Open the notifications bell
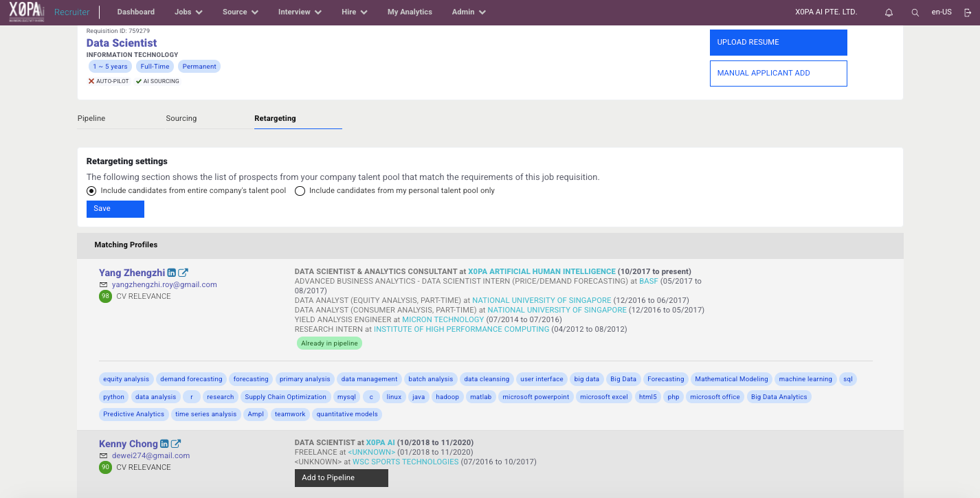Image resolution: width=980 pixels, height=498 pixels. [x=889, y=12]
